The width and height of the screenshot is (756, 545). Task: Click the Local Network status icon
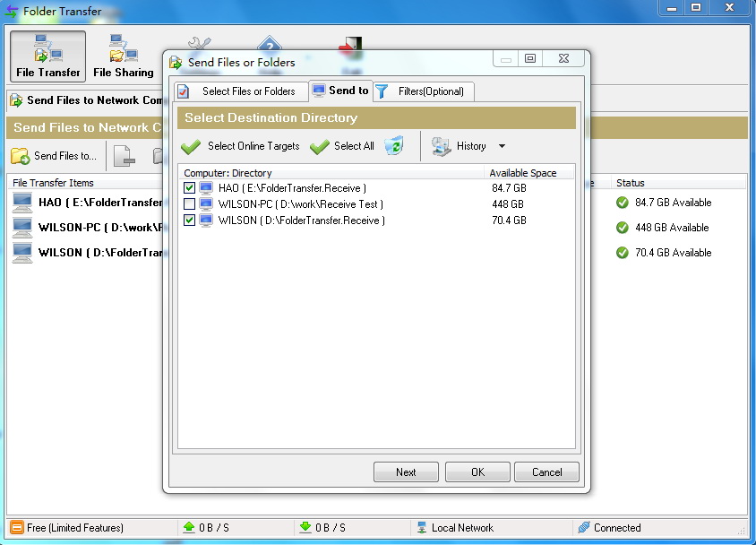click(422, 528)
